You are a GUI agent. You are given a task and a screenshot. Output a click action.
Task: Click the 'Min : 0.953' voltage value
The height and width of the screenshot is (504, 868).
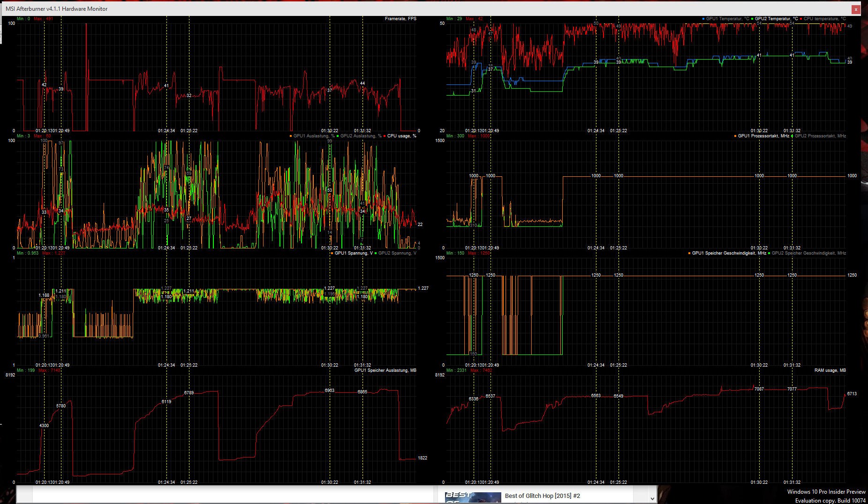click(28, 253)
